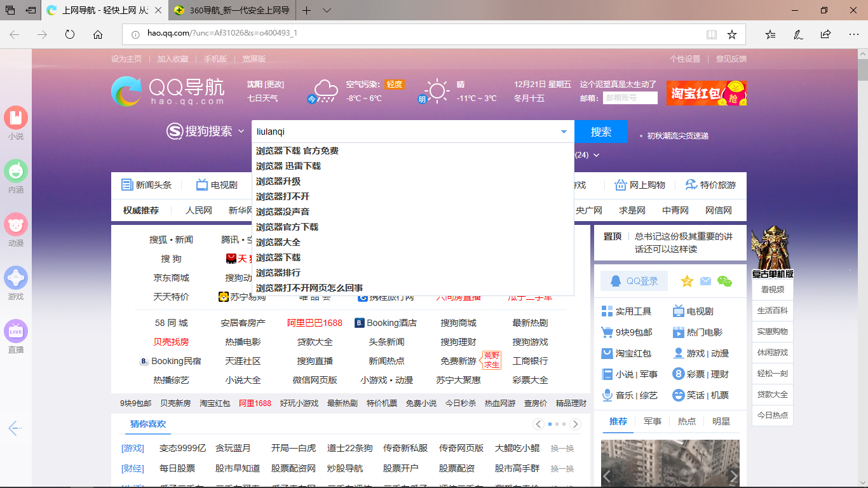This screenshot has width=868, height=488.
Task: Click the site info icon in address bar
Action: [x=135, y=34]
